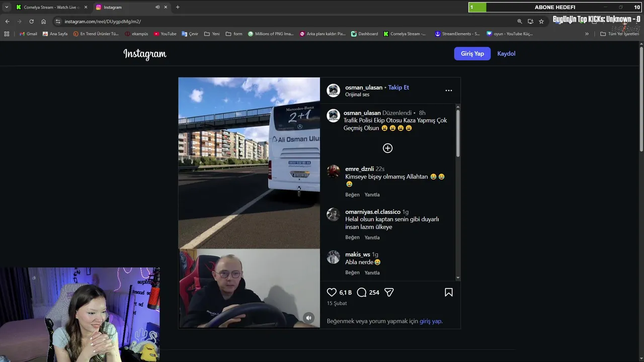Open the Gmail bookmark
Screen dimensions: 644x362
pos(28,34)
